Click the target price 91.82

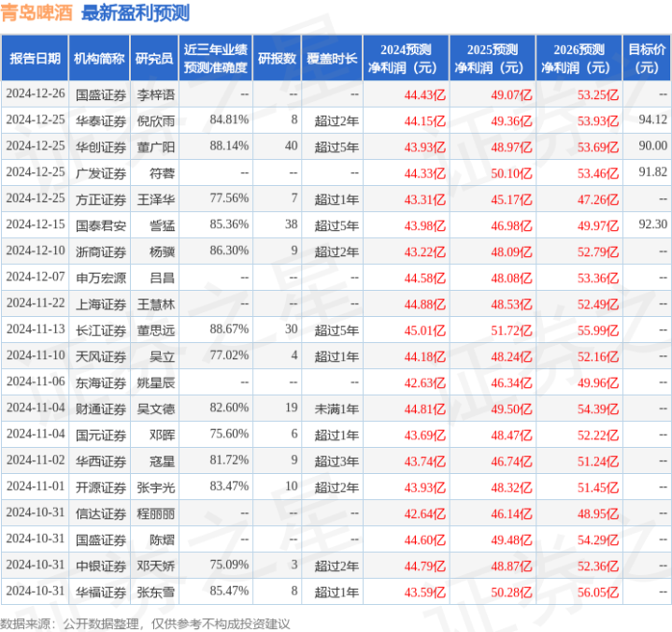(x=652, y=172)
